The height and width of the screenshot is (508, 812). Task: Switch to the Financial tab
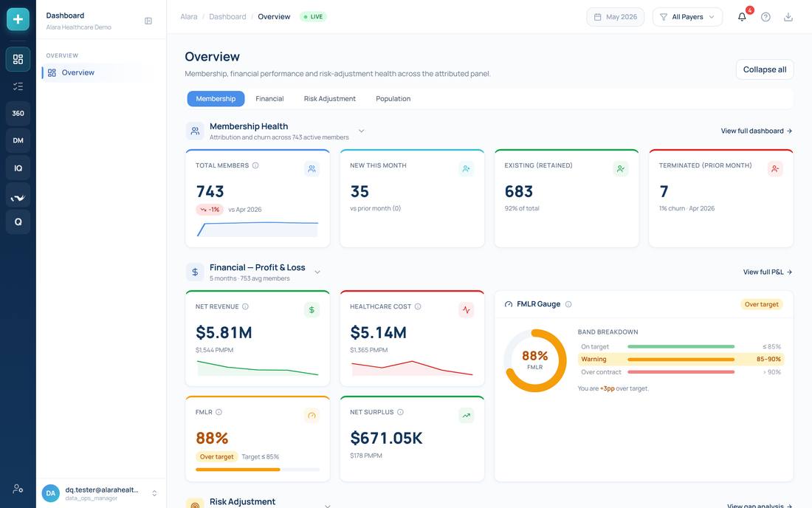tap(269, 99)
